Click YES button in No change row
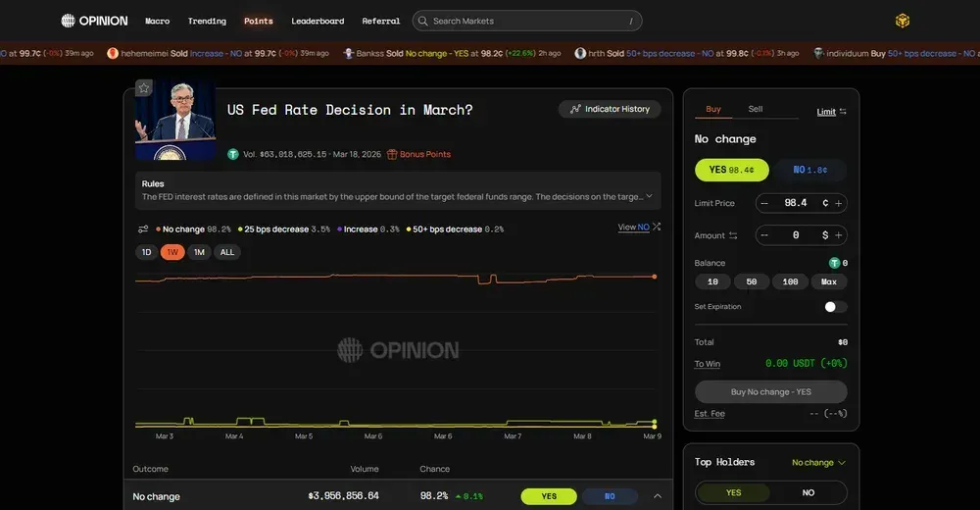 pyautogui.click(x=549, y=496)
